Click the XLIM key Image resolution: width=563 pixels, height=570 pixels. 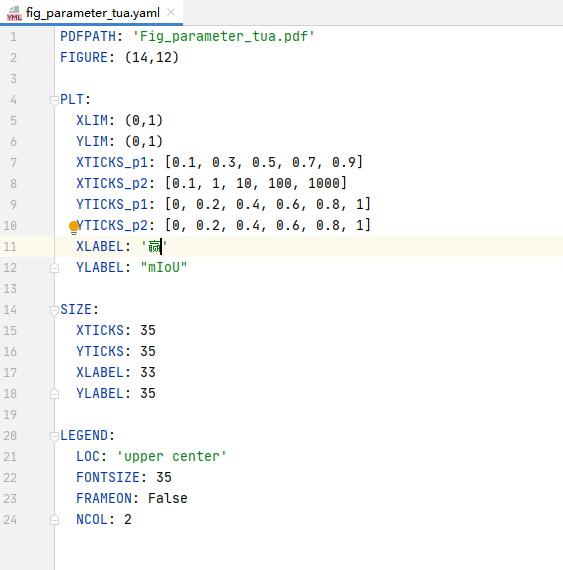coord(92,120)
